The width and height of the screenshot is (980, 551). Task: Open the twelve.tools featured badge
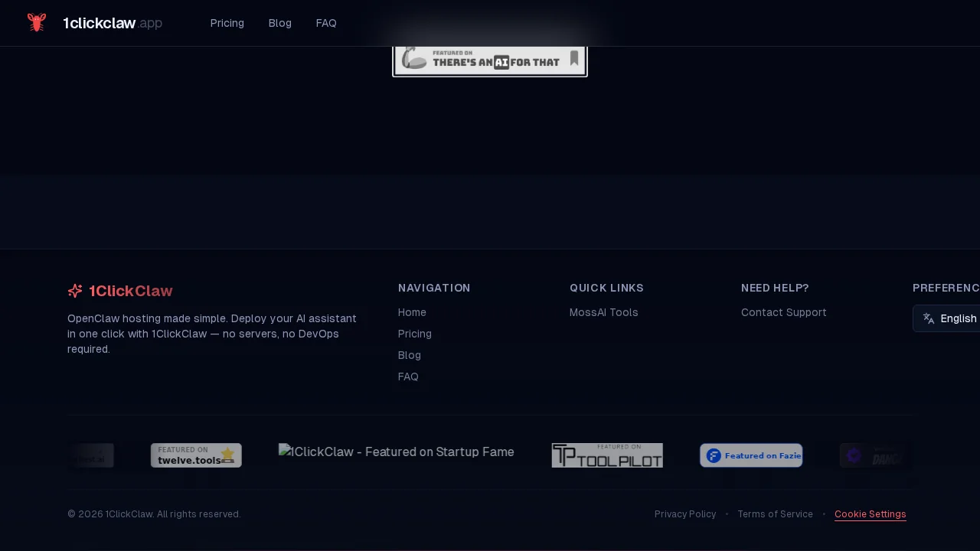pyautogui.click(x=196, y=455)
